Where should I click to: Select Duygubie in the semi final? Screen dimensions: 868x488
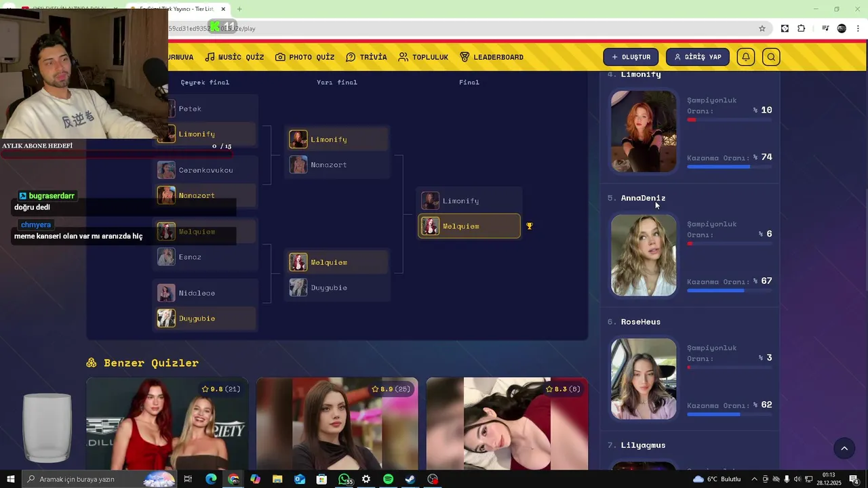tap(338, 287)
